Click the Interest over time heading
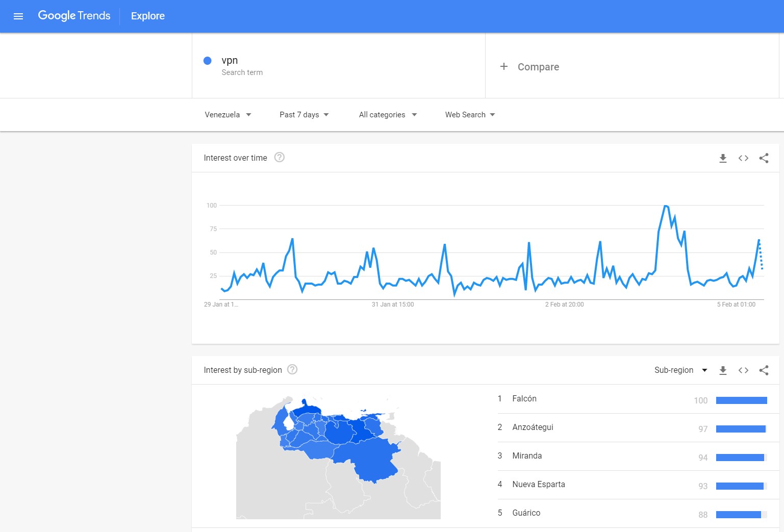 pyautogui.click(x=235, y=158)
